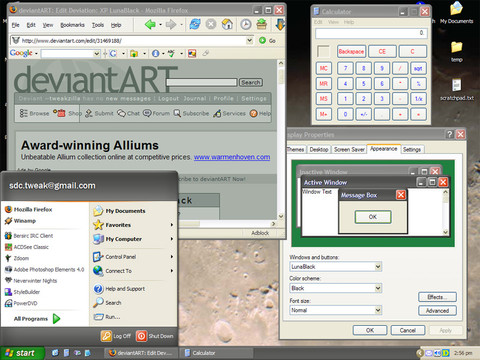
Task: Click the Log Off key icon
Action: click(x=106, y=336)
